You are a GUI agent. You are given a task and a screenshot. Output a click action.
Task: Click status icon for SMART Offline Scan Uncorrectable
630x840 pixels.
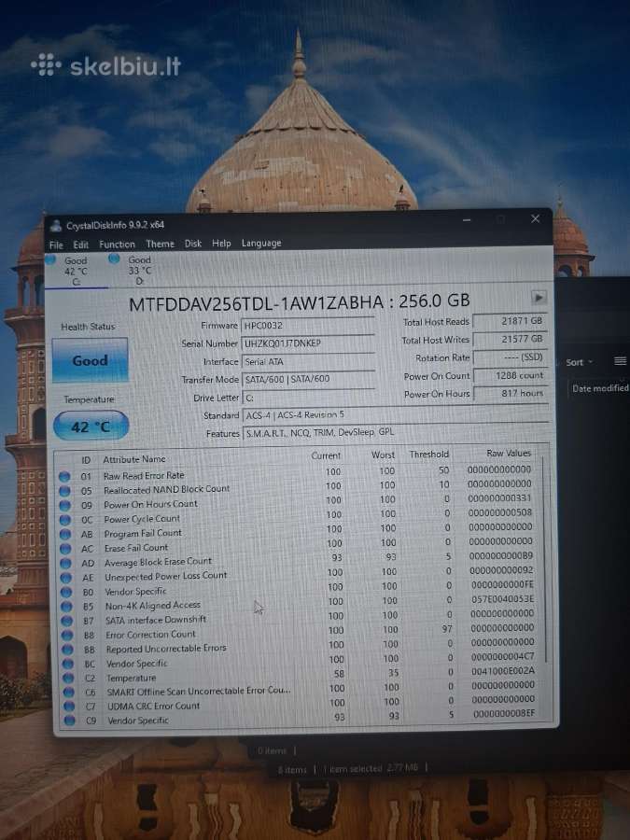point(68,693)
